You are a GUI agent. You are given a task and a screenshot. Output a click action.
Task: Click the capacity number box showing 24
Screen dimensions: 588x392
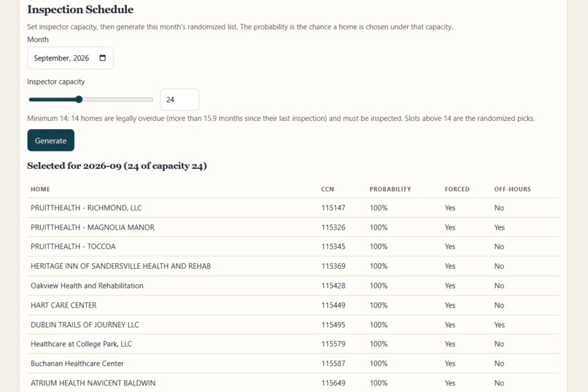(x=179, y=100)
